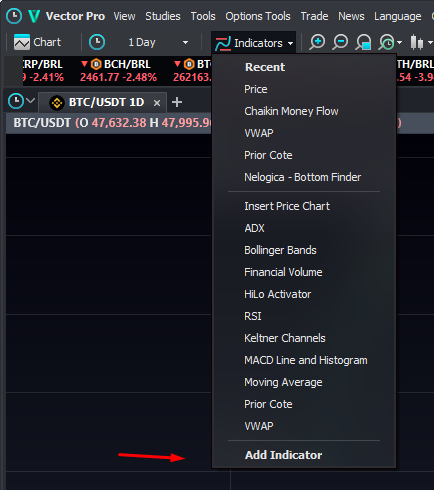Click the Chart toolbar icon
The image size is (434, 490).
coord(22,42)
